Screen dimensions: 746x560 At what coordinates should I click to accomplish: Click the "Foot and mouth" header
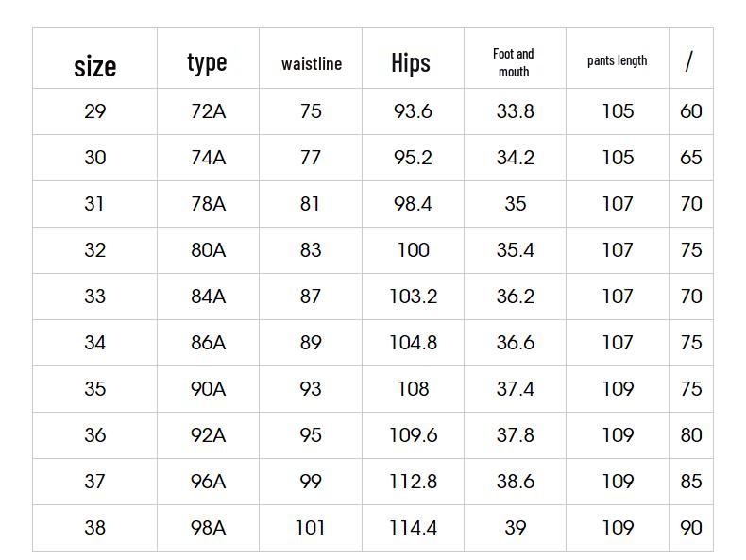514,62
